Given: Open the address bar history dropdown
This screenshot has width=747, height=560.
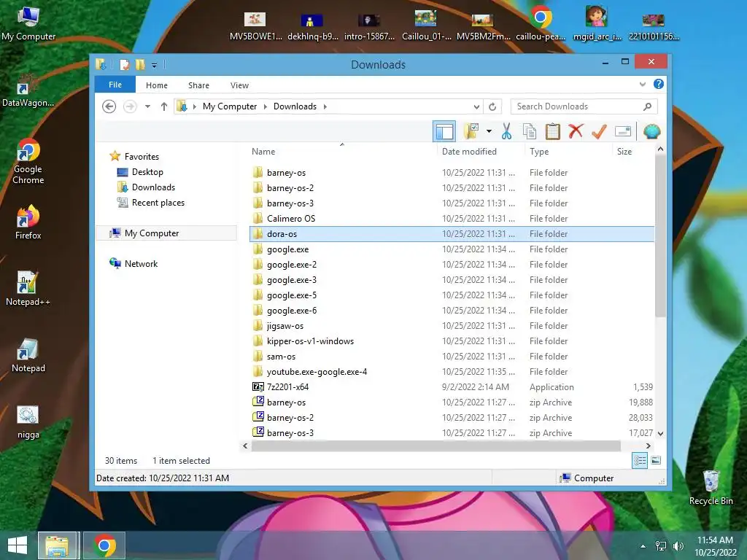Looking at the screenshot, I should point(476,106).
